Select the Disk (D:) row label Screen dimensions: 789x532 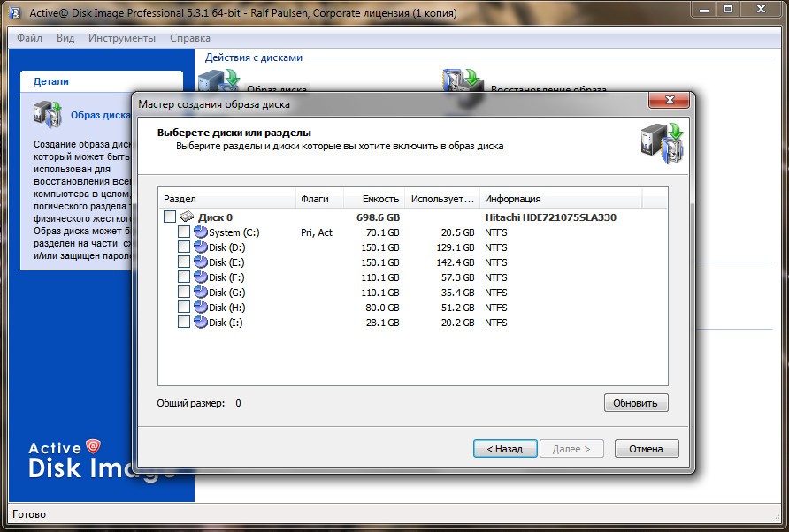coord(227,247)
